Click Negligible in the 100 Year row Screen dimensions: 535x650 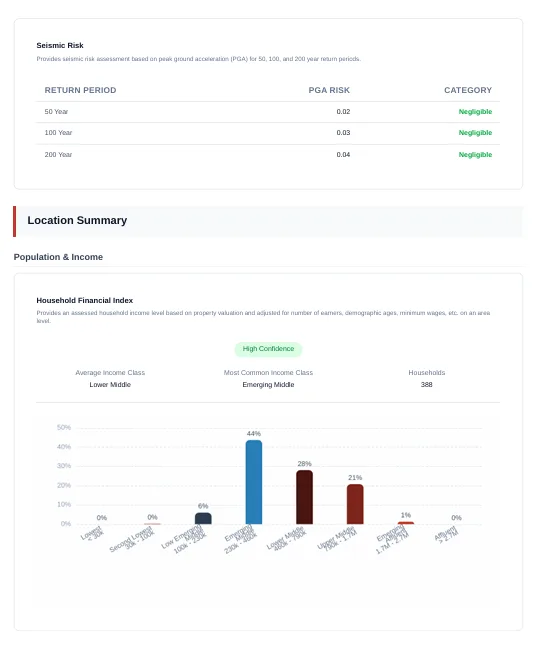[x=475, y=133]
